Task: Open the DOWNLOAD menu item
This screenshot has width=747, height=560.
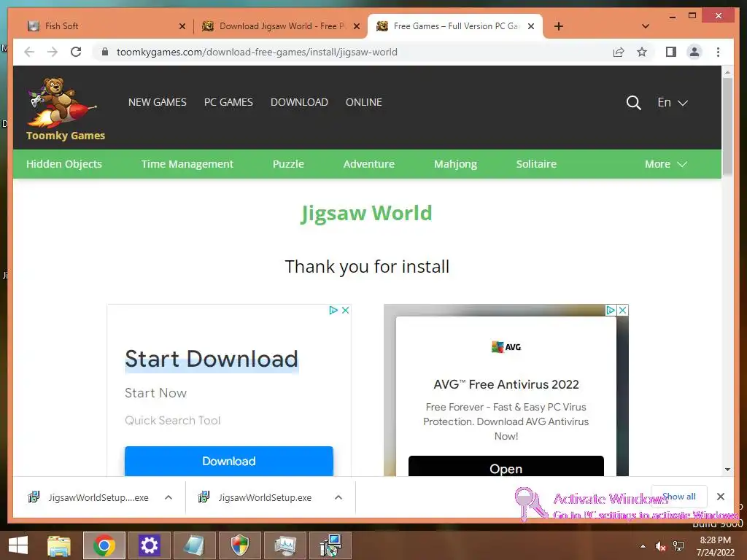Action: click(x=299, y=102)
